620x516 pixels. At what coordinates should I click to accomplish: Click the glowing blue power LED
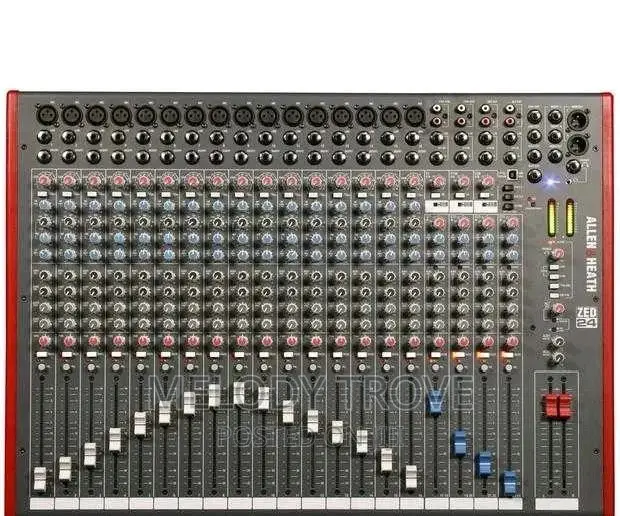point(551,182)
